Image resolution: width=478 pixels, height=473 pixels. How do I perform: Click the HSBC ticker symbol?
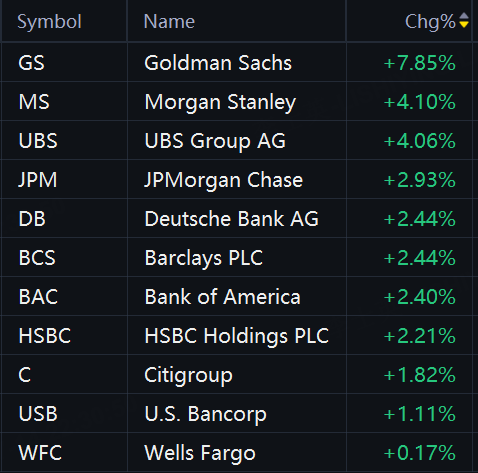[x=45, y=336]
